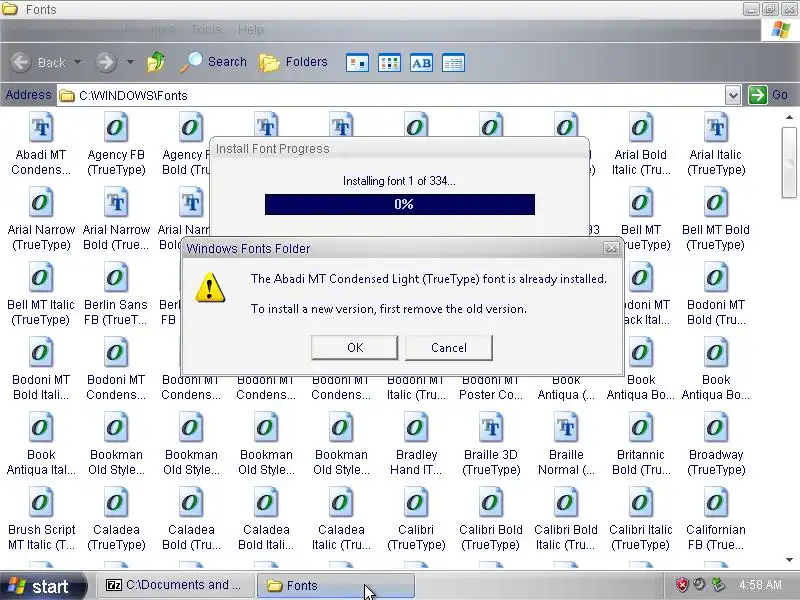Select Caladea (TrueType) font
This screenshot has width=800, height=600.
pyautogui.click(x=116, y=519)
